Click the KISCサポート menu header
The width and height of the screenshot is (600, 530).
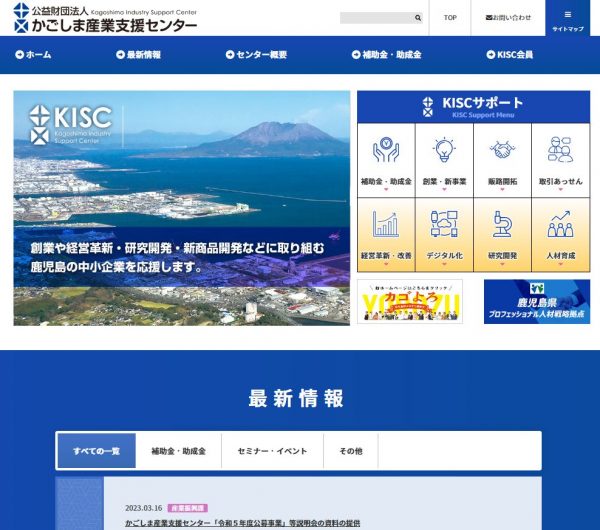pos(473,107)
